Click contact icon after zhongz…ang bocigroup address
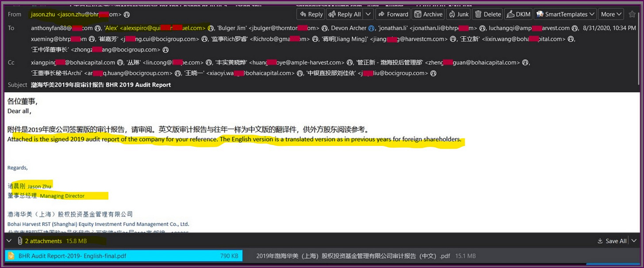 pyautogui.click(x=165, y=50)
